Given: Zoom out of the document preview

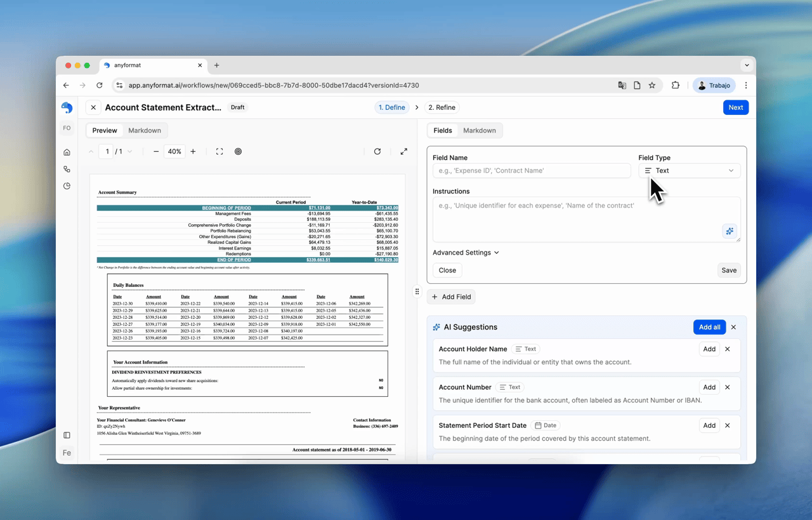Looking at the screenshot, I should [x=156, y=152].
